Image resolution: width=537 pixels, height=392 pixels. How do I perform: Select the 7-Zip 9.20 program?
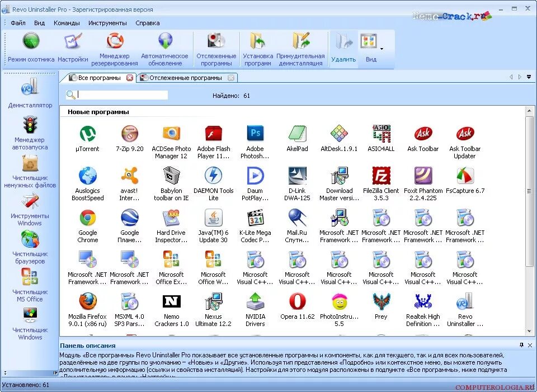click(x=129, y=138)
